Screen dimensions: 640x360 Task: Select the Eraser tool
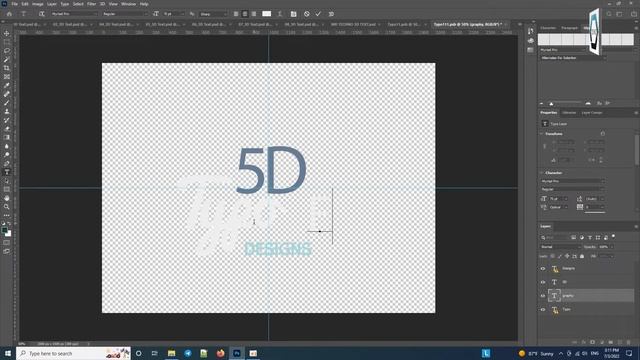(x=7, y=129)
